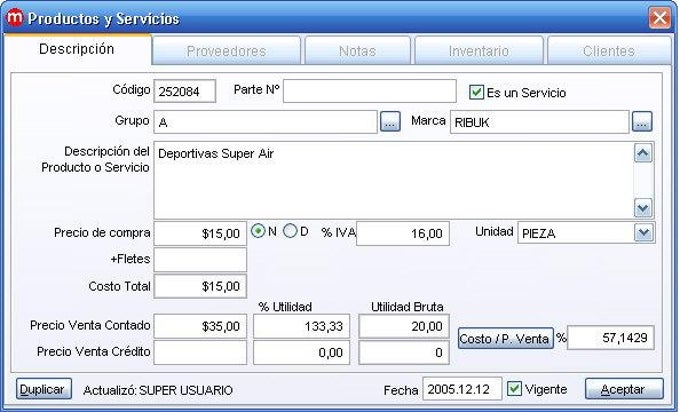
Task: Click the Precio de compra field
Action: 200,233
